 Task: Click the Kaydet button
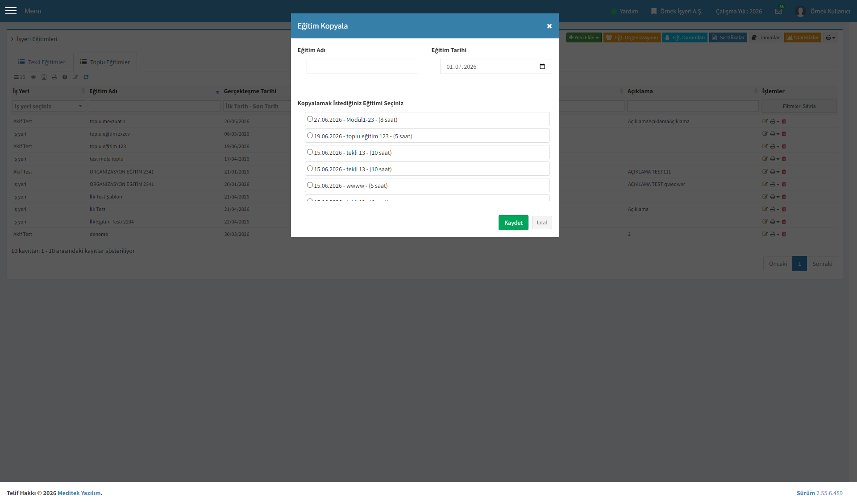513,223
